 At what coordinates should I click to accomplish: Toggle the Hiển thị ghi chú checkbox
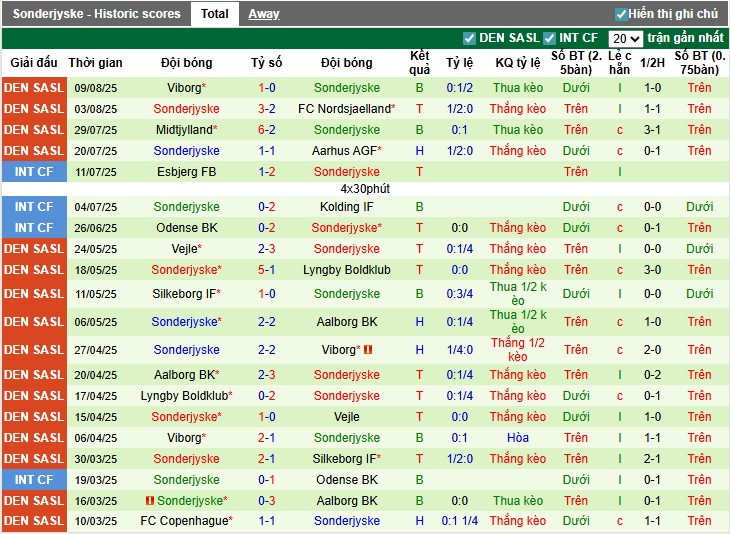point(621,14)
